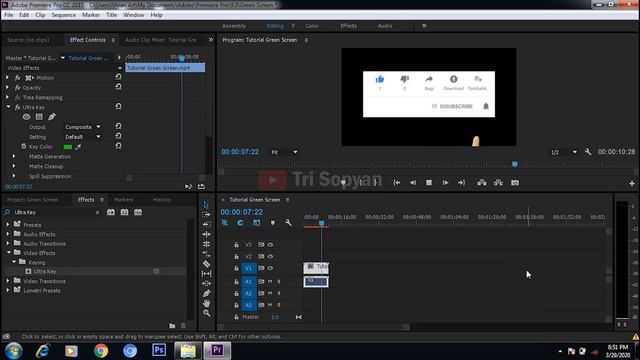Select the Pen tool in toolbar
Viewport: 640px width, 360px height.
click(207, 293)
